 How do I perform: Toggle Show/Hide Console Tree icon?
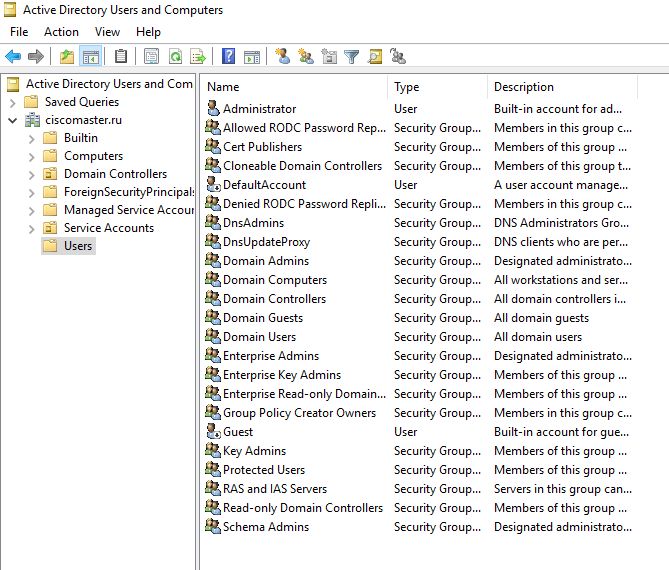point(90,56)
